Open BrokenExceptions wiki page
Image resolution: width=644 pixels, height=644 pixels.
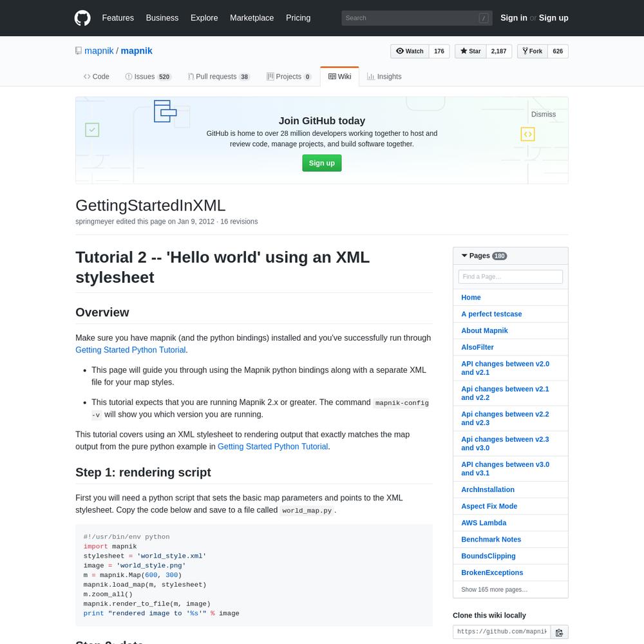click(x=492, y=573)
